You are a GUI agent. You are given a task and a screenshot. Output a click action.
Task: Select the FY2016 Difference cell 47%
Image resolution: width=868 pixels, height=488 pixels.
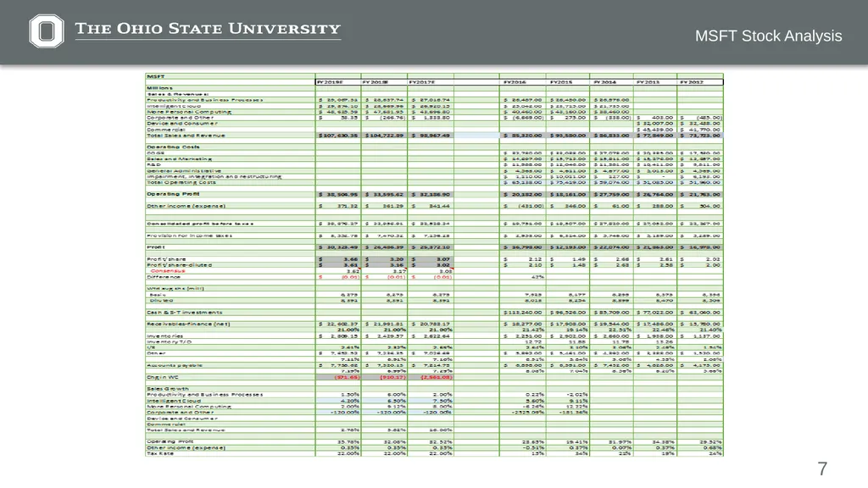click(522, 277)
